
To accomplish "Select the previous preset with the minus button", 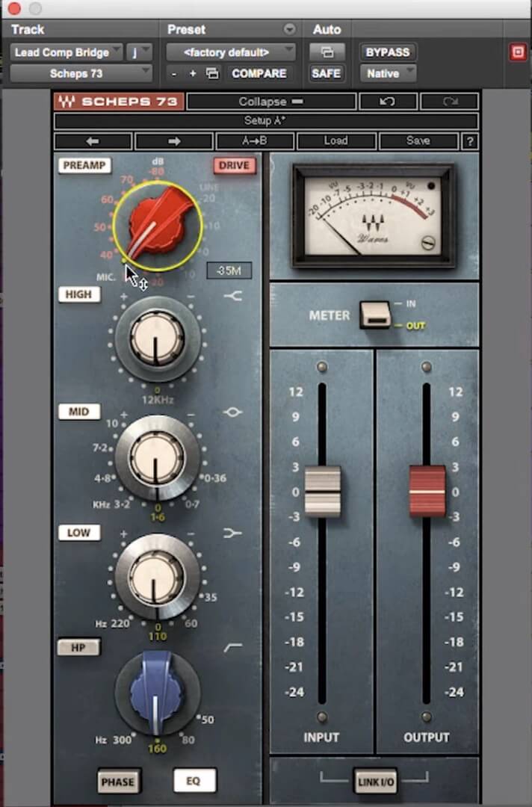I will pyautogui.click(x=174, y=73).
